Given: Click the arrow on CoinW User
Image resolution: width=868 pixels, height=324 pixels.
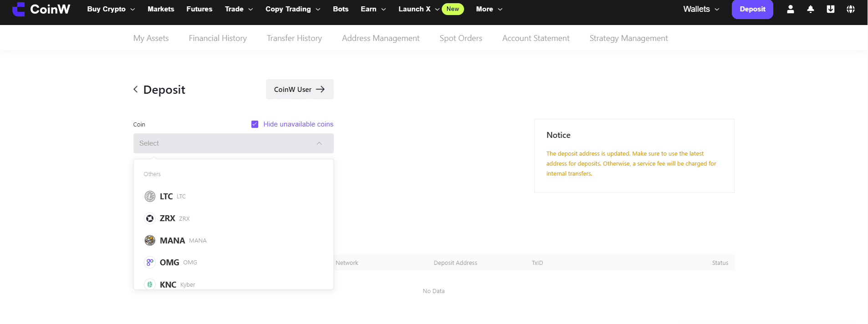Looking at the screenshot, I should 320,89.
